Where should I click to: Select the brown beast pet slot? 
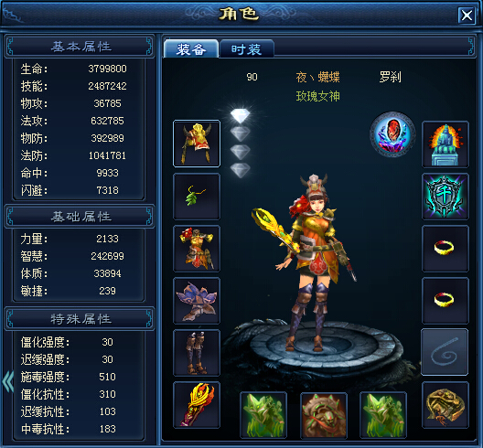coord(324,415)
